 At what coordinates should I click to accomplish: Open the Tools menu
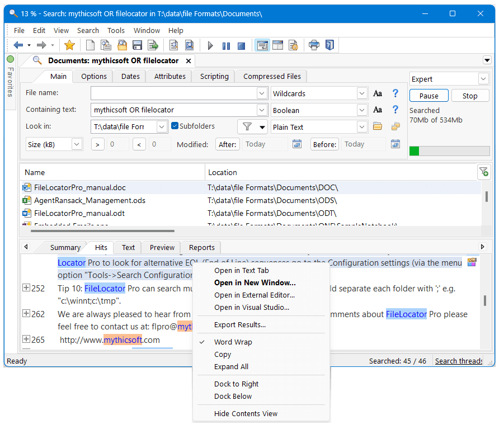point(116,31)
